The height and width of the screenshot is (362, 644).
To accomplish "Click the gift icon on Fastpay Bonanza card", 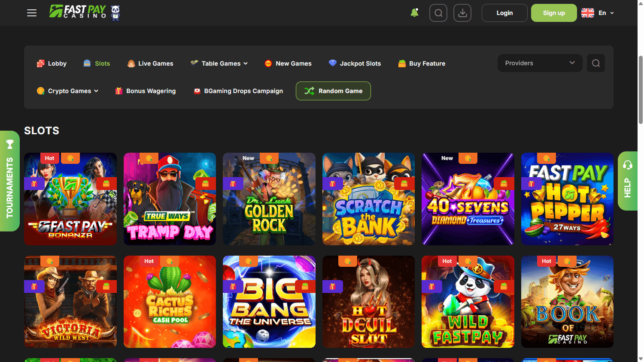I will pos(34,184).
